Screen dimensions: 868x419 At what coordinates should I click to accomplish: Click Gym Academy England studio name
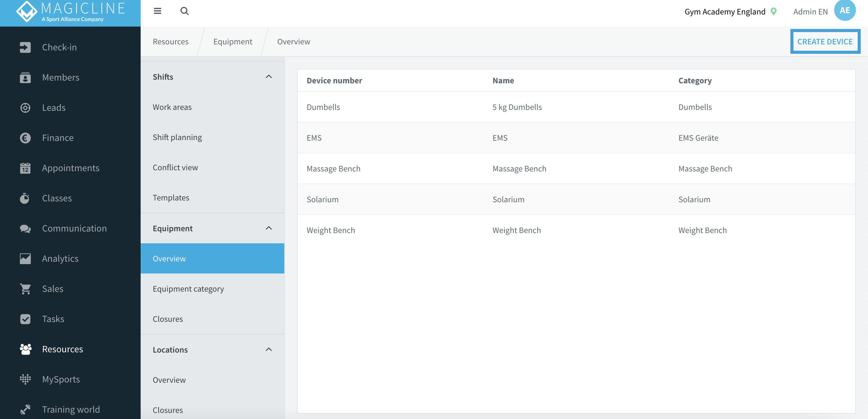pos(725,12)
